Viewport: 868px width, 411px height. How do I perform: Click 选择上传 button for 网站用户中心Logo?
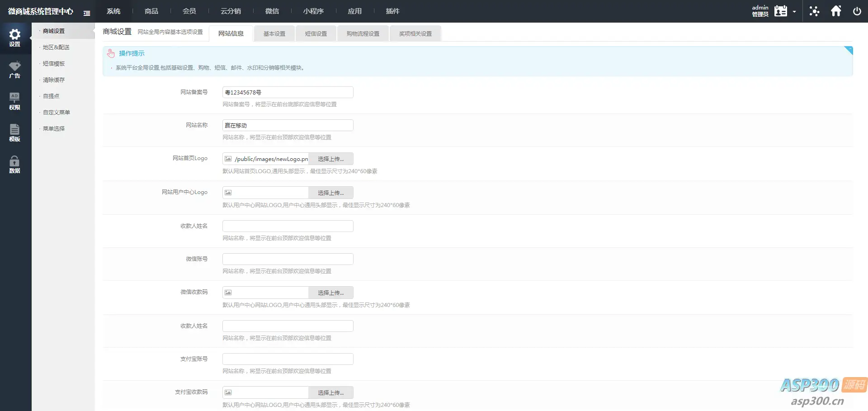(x=331, y=193)
